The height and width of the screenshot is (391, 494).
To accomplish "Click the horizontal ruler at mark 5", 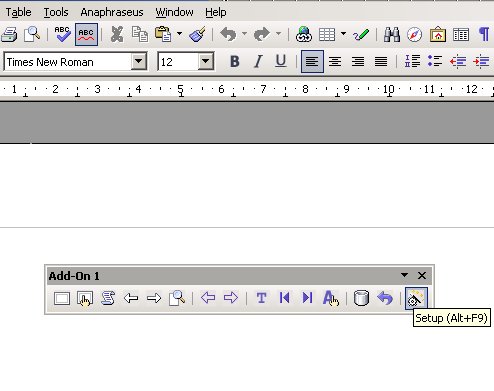I will tap(180, 89).
